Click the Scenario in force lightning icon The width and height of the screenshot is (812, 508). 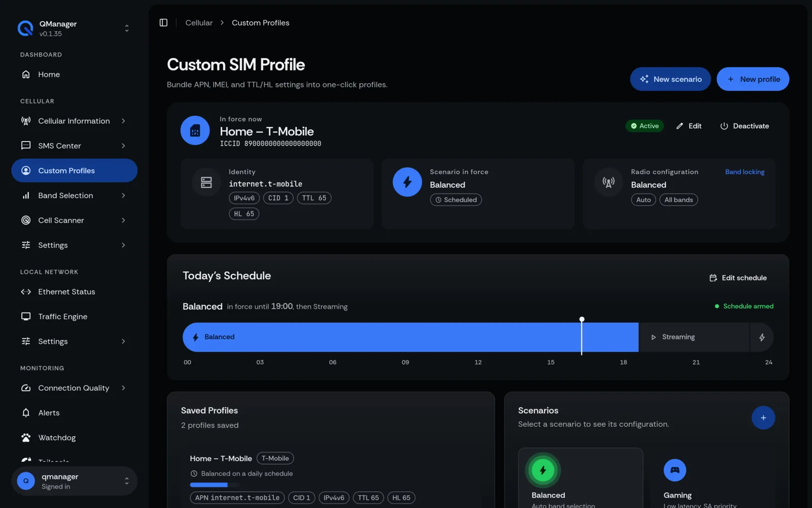click(407, 182)
